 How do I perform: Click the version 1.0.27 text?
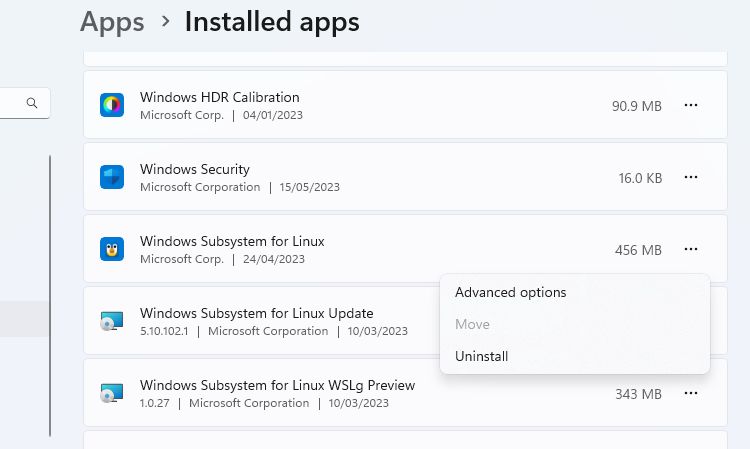point(154,403)
